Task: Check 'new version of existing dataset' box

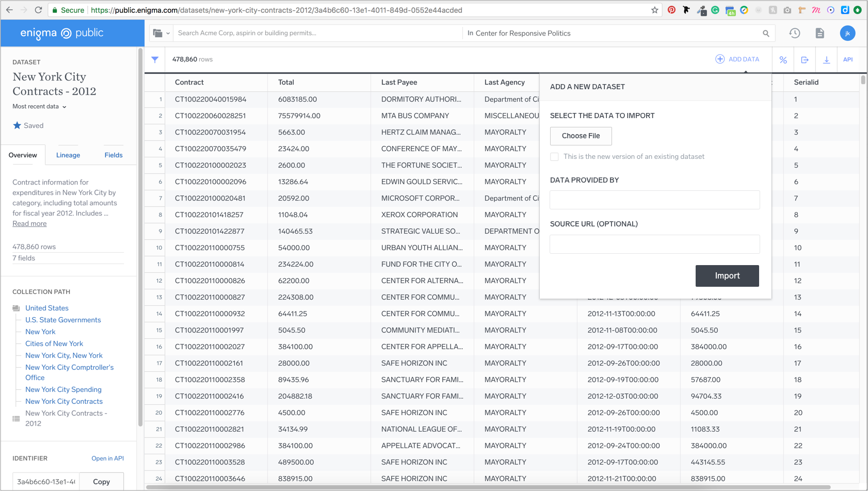Action: click(554, 156)
